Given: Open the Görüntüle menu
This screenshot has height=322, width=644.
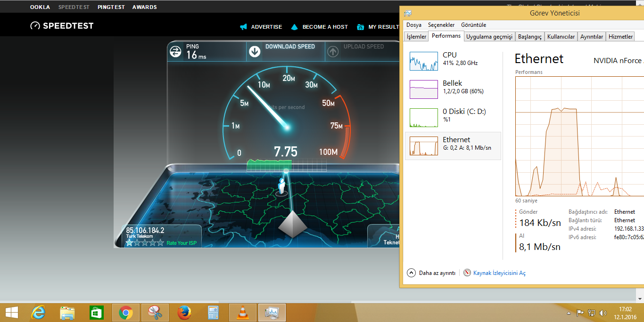Looking at the screenshot, I should pyautogui.click(x=473, y=25).
